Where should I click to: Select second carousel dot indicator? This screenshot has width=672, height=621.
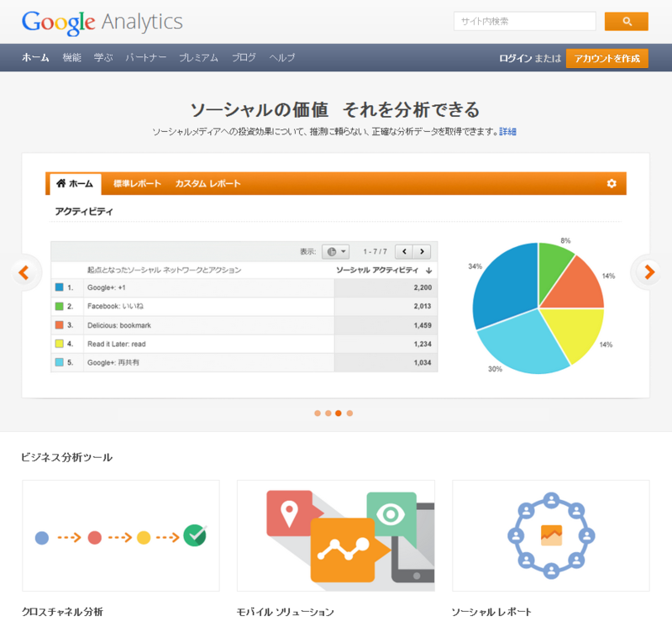pos(328,413)
